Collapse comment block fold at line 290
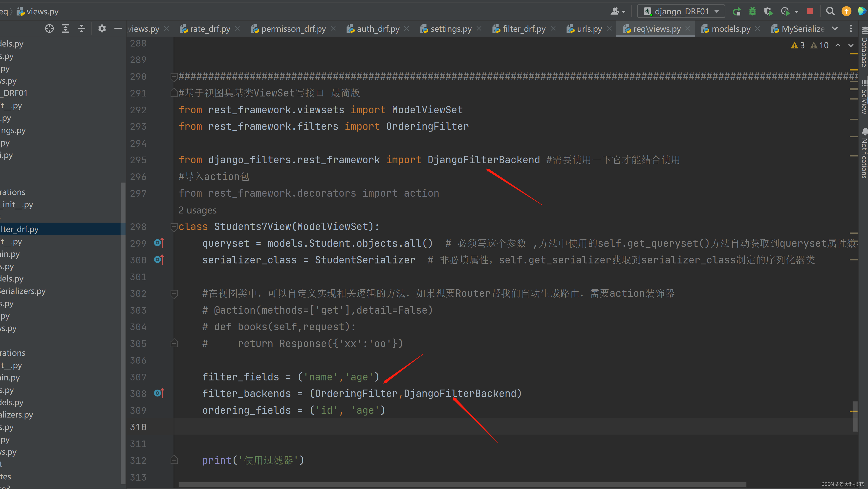Image resolution: width=868 pixels, height=489 pixels. (174, 77)
